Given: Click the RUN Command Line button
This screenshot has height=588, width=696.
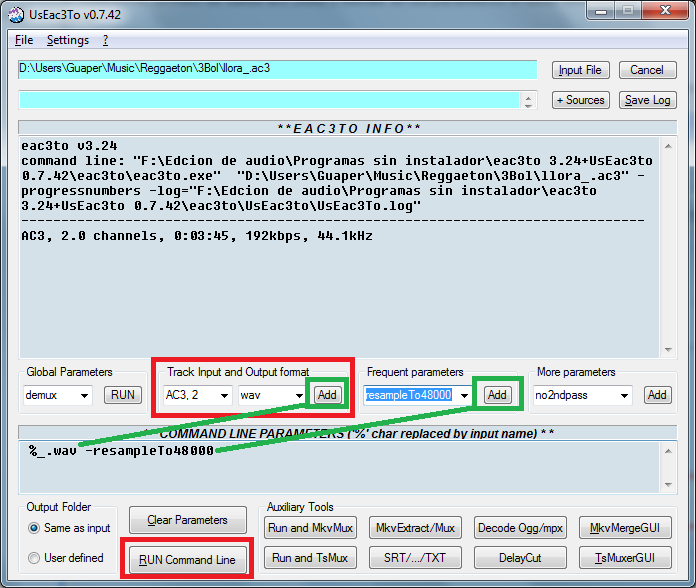Looking at the screenshot, I should [187, 560].
